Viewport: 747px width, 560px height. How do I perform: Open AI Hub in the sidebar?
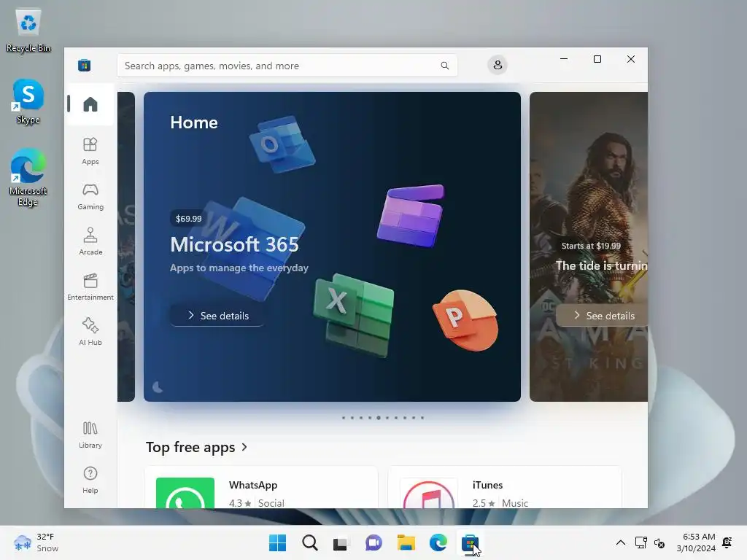point(90,332)
